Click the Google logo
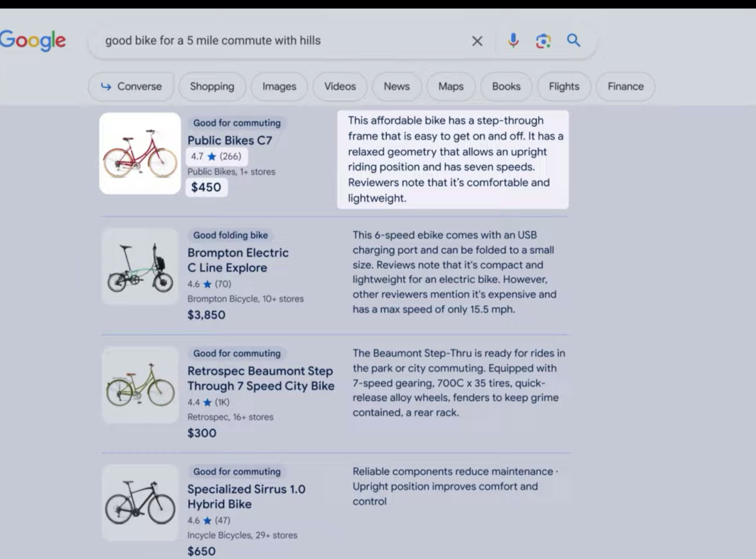This screenshot has height=559, width=756. click(33, 40)
